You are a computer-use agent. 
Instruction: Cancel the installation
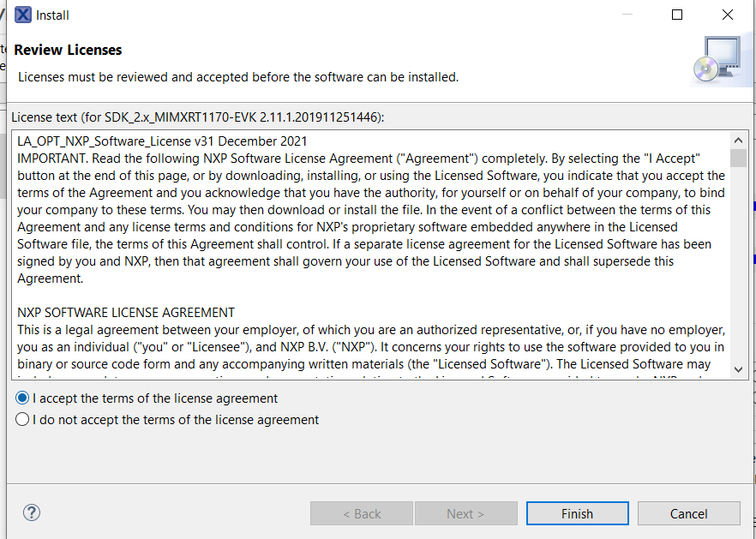coord(688,513)
